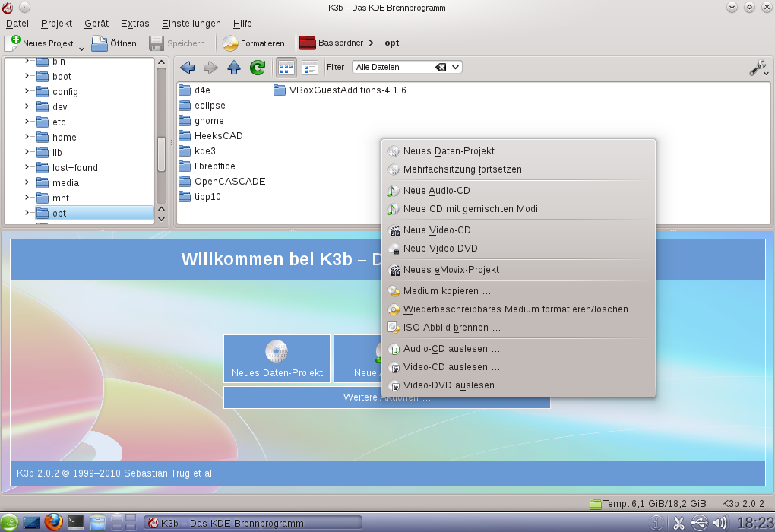Open the Hilfe menu
Viewport: 775px width, 532px height.
tap(242, 24)
